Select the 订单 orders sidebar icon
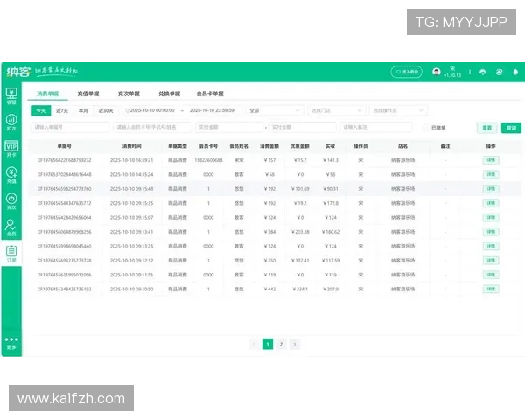This screenshot has width=525, height=420. [11, 254]
